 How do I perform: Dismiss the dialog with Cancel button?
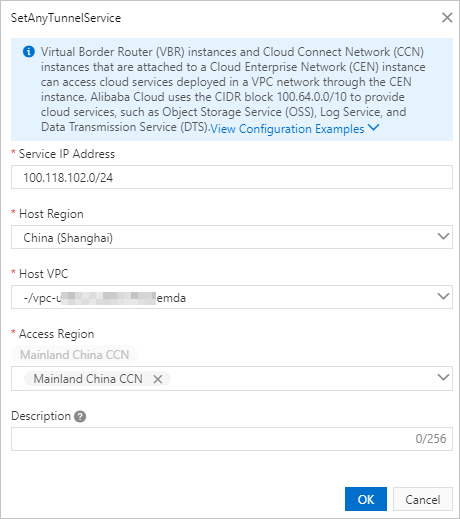click(x=423, y=499)
